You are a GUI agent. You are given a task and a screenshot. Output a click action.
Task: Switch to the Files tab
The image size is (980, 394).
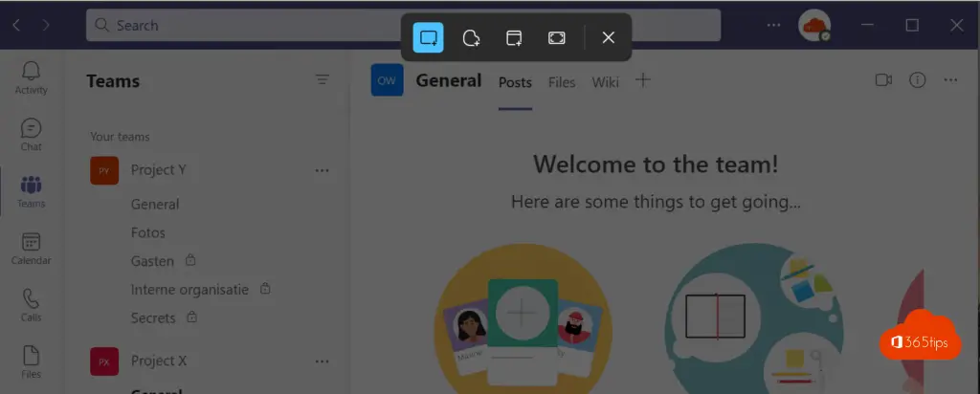tap(561, 82)
